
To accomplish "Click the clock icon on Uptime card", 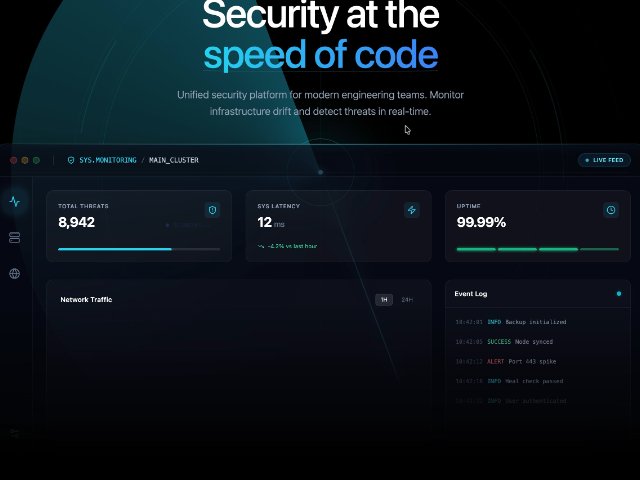I will point(611,210).
